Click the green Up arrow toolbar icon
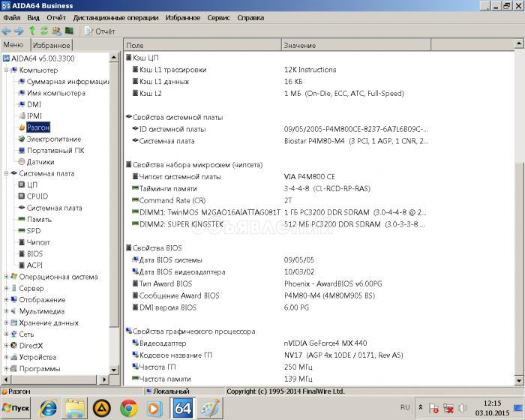This screenshot has height=420, width=525. click(x=32, y=31)
